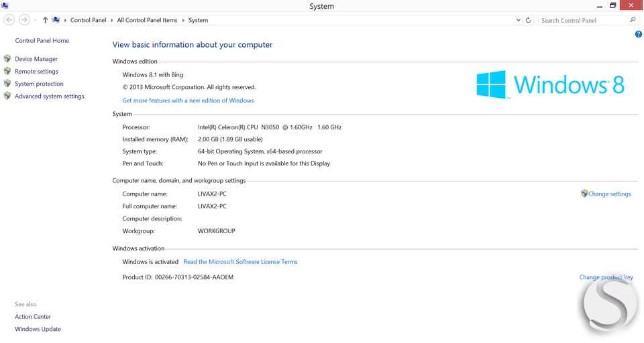Click the No Pen or Touch Input text
Screen dimensions: 644x343
(264, 163)
